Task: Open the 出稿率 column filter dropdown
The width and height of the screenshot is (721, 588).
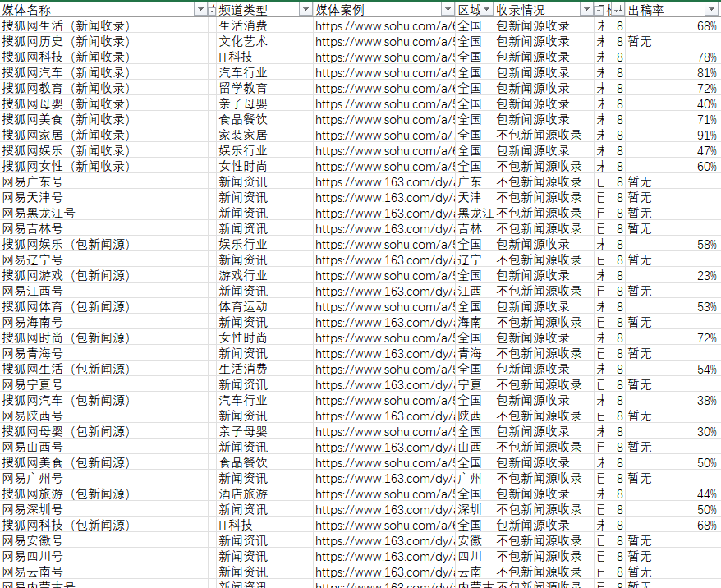Action: click(x=711, y=9)
